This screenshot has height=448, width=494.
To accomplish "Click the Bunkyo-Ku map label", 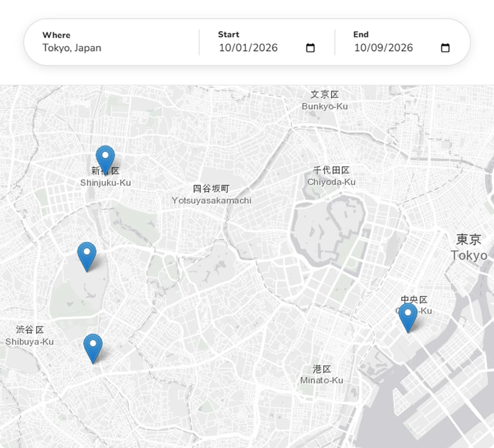I will (325, 100).
